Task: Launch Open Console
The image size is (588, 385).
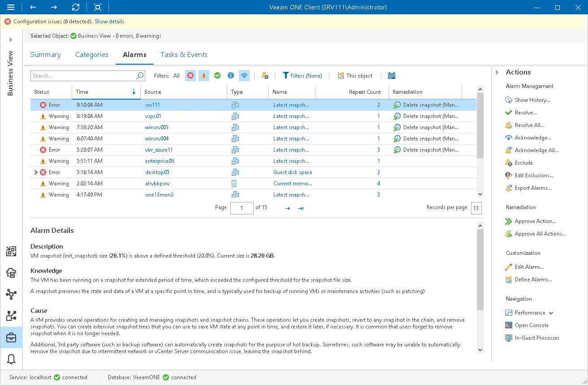Action: [527, 325]
